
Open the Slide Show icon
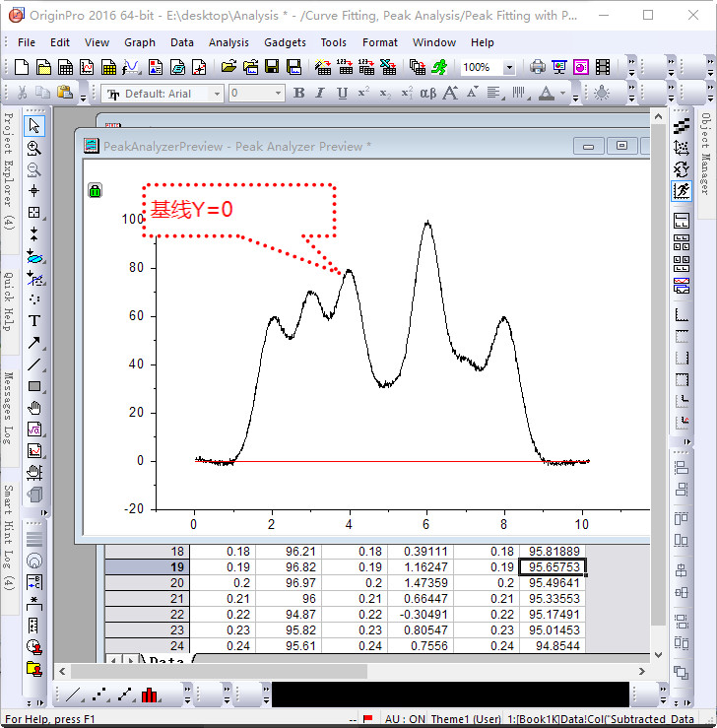click(x=559, y=67)
